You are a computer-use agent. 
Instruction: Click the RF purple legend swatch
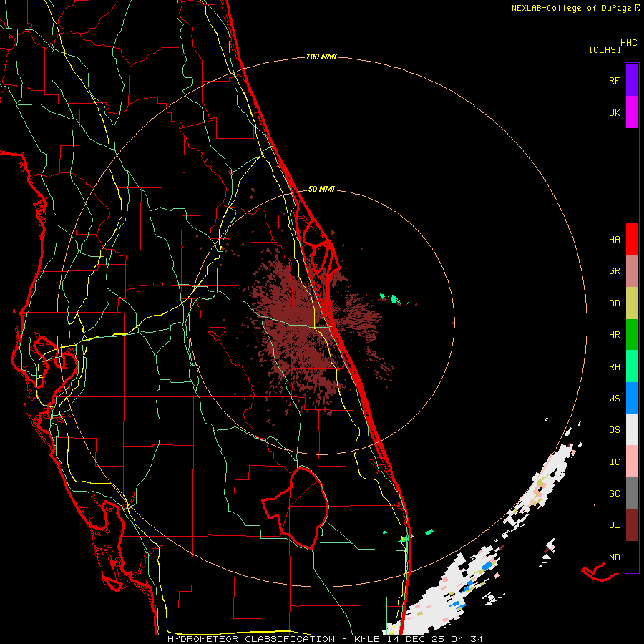tap(632, 80)
